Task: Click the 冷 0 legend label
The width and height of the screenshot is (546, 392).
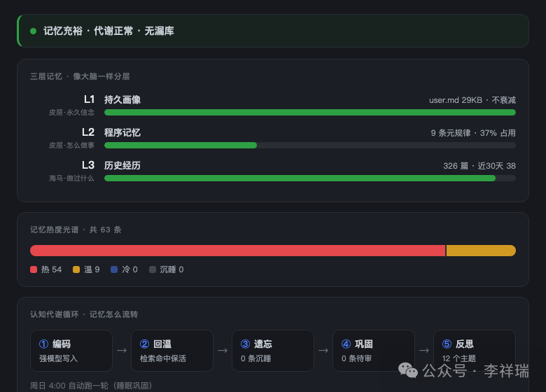Action: pos(129,269)
